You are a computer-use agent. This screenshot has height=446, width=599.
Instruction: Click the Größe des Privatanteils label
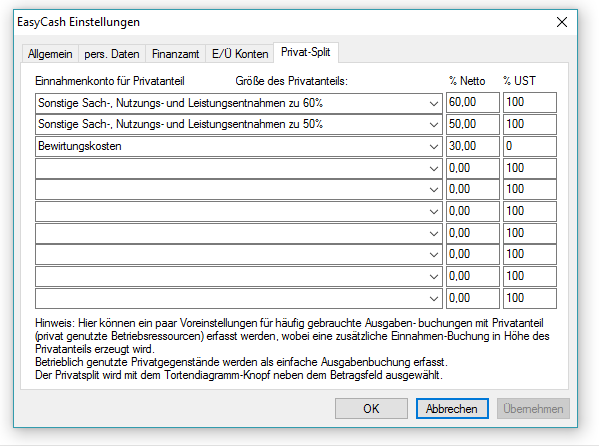coord(291,81)
